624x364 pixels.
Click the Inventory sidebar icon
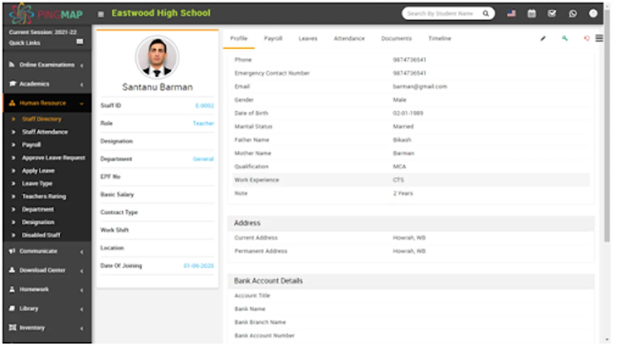pos(13,328)
